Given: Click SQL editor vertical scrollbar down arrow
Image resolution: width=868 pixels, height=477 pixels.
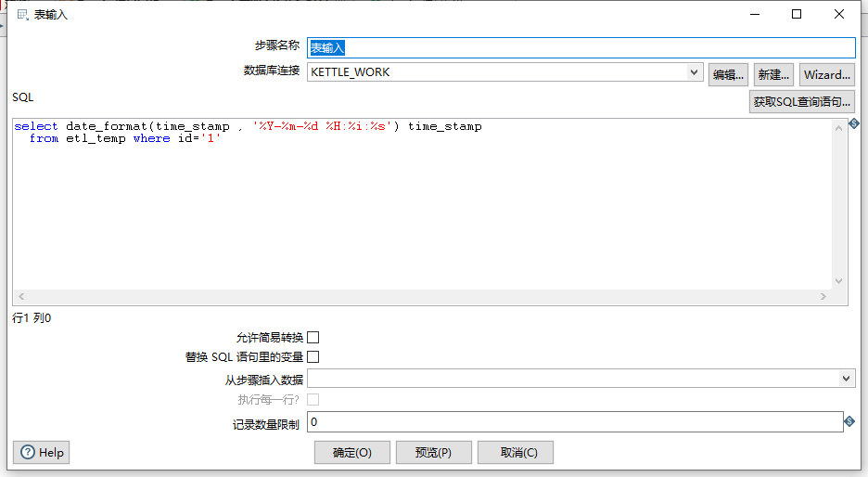Looking at the screenshot, I should 839,281.
